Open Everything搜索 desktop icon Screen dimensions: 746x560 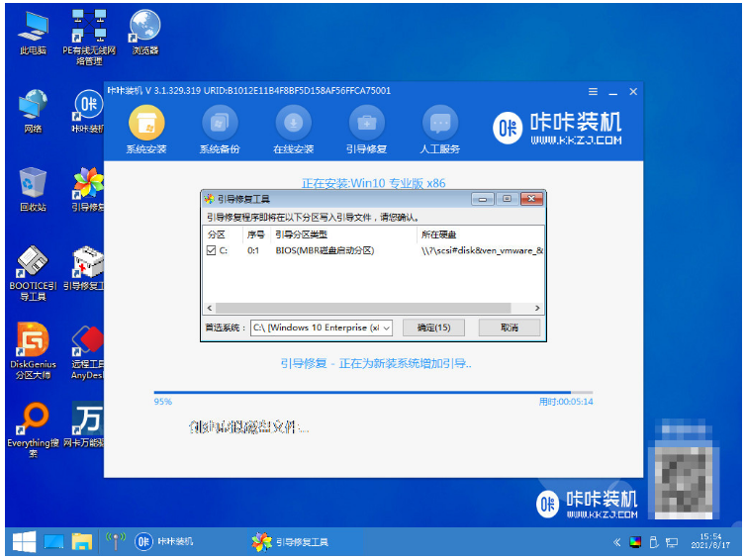click(33, 425)
